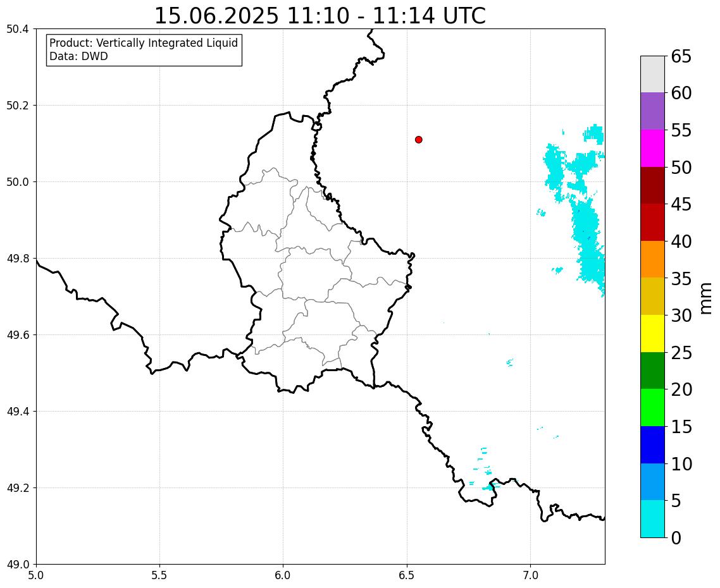Image resolution: width=720 pixels, height=588 pixels.
Task: Pick the light blue 5-10 mm colorbar band
Action: pos(652,482)
